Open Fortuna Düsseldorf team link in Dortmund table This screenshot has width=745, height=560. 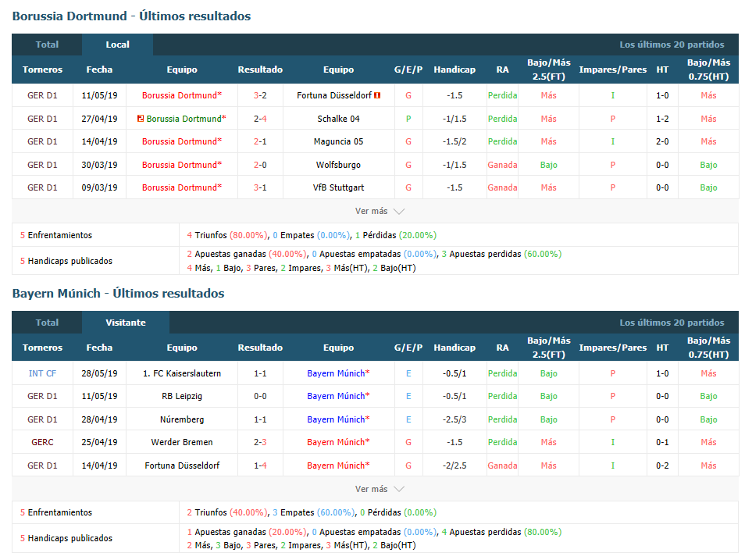coord(334,95)
